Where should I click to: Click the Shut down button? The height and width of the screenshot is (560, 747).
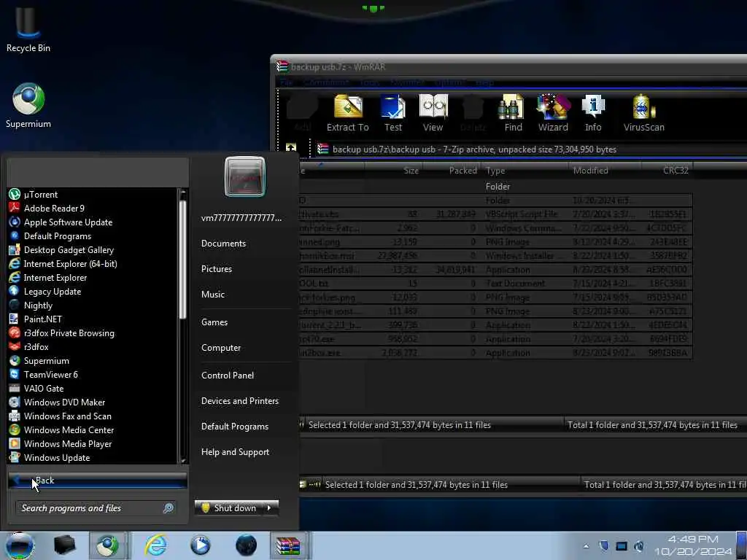(230, 507)
